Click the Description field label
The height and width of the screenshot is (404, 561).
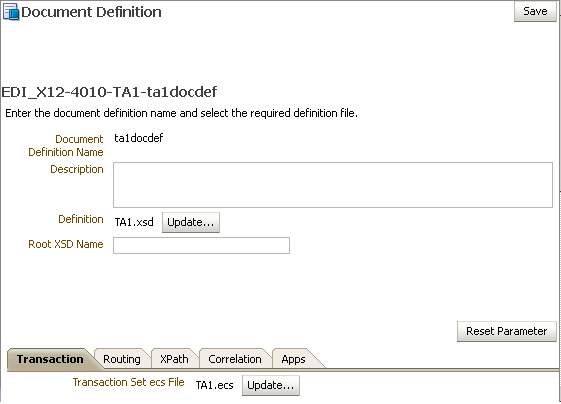click(77, 169)
